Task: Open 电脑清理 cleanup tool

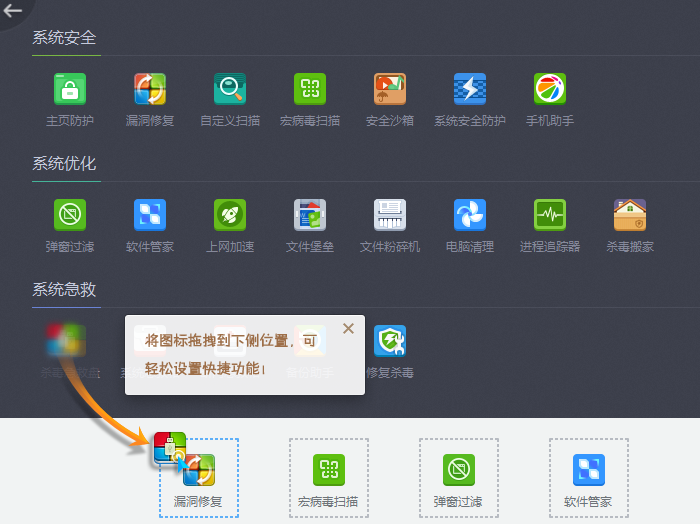Action: click(470, 215)
